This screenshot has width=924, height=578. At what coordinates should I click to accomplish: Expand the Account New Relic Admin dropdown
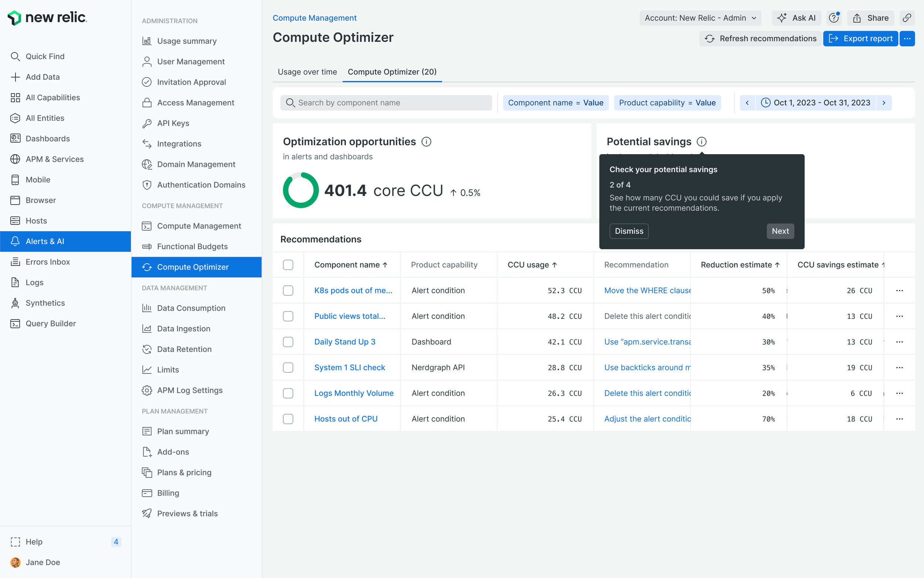(x=700, y=18)
